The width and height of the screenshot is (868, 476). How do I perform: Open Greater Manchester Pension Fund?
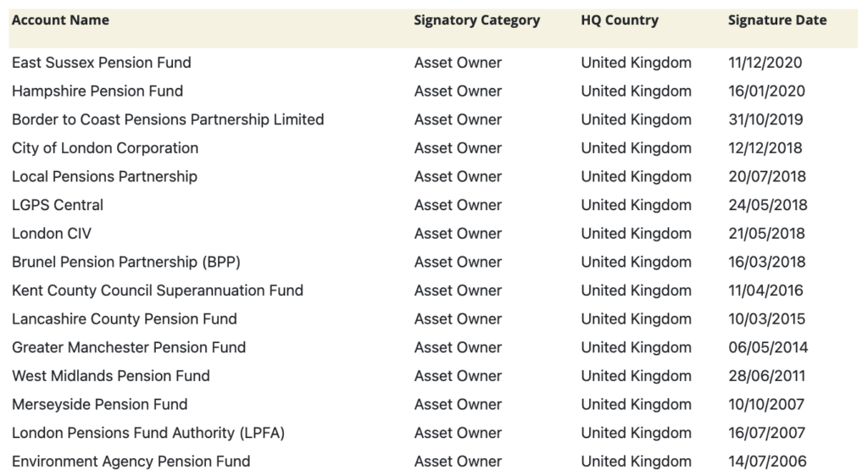click(129, 347)
